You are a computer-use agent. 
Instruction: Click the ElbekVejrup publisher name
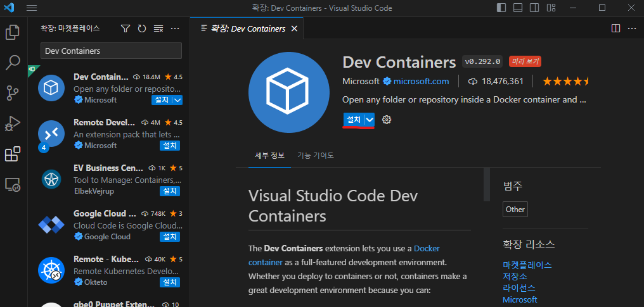tap(94, 191)
